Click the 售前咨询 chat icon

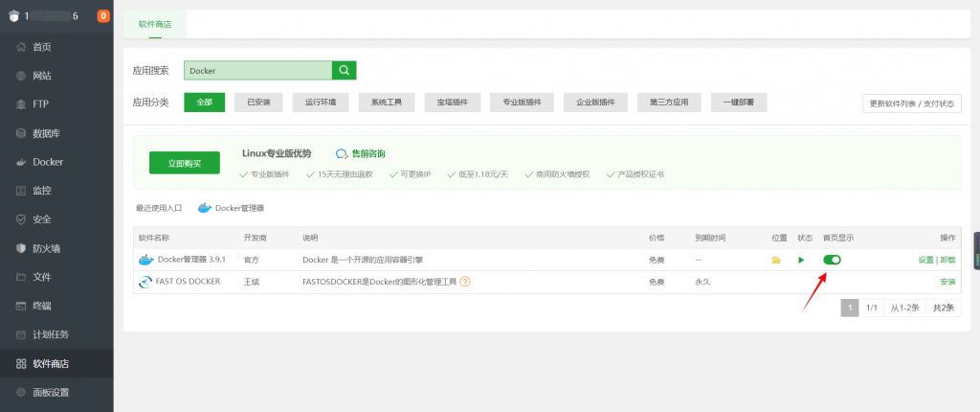coord(342,153)
